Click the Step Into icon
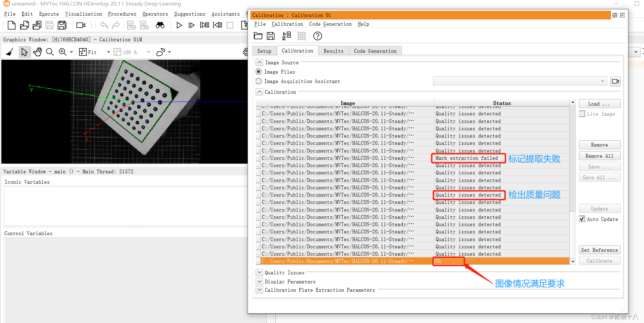 pos(204,25)
